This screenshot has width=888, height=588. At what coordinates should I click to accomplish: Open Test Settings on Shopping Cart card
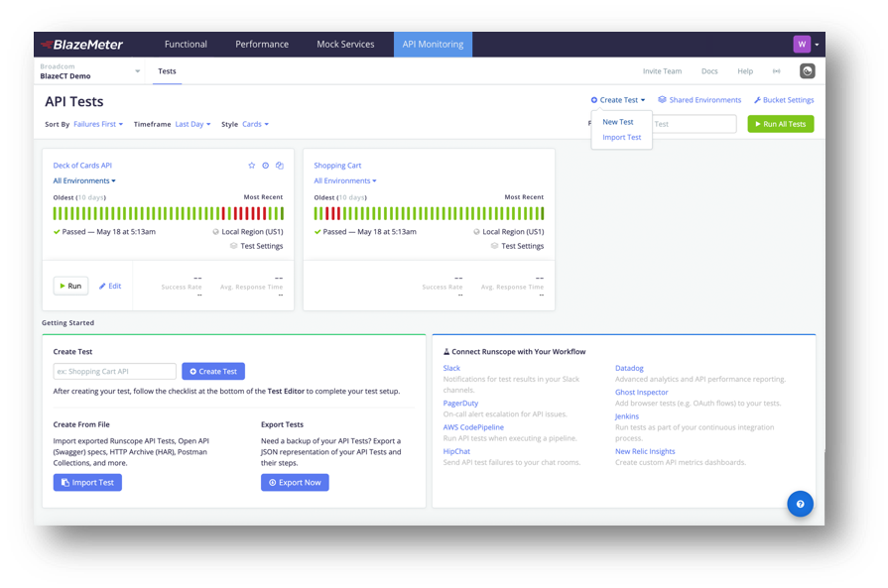(x=517, y=246)
